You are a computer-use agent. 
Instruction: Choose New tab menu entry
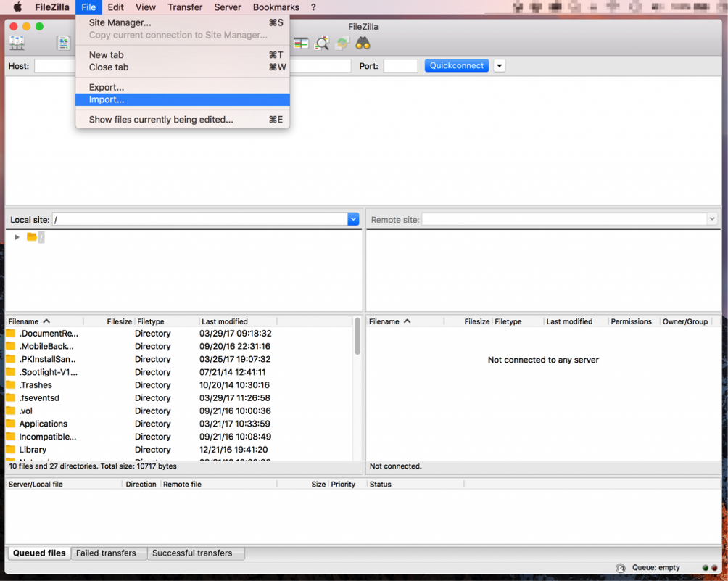[x=183, y=55]
